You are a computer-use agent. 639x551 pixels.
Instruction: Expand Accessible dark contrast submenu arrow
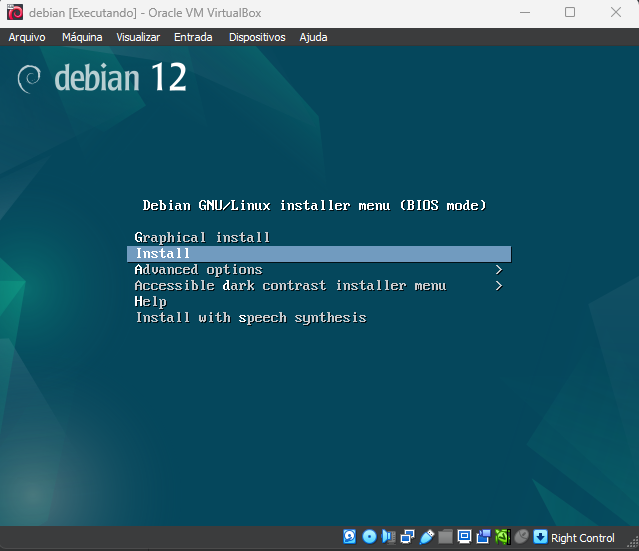[499, 286]
